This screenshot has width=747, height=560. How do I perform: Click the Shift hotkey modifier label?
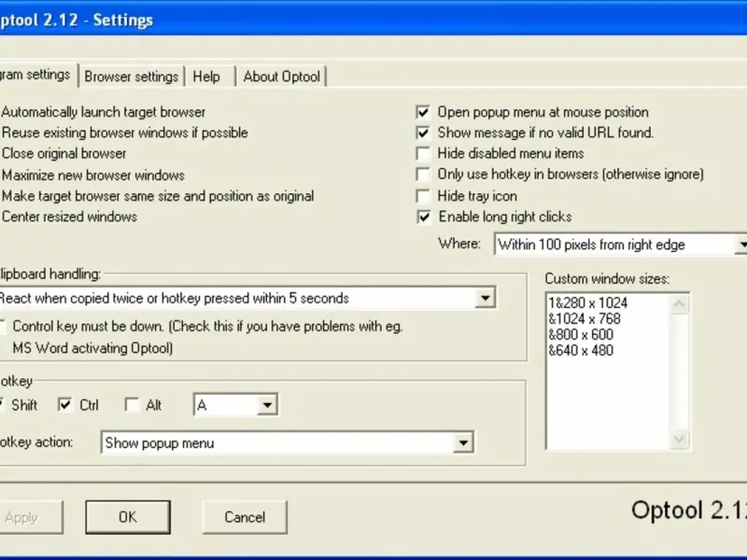pos(24,405)
